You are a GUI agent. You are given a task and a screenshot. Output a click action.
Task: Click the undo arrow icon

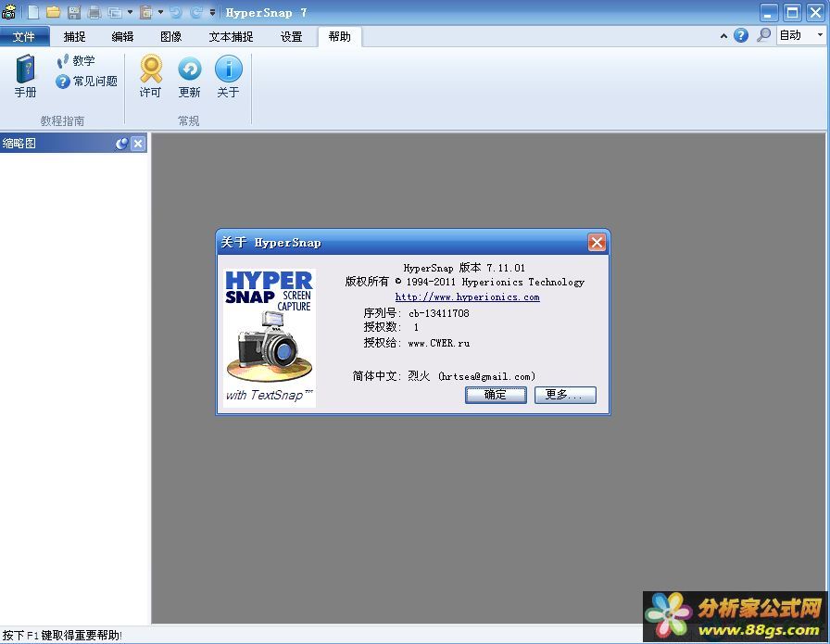click(x=176, y=12)
